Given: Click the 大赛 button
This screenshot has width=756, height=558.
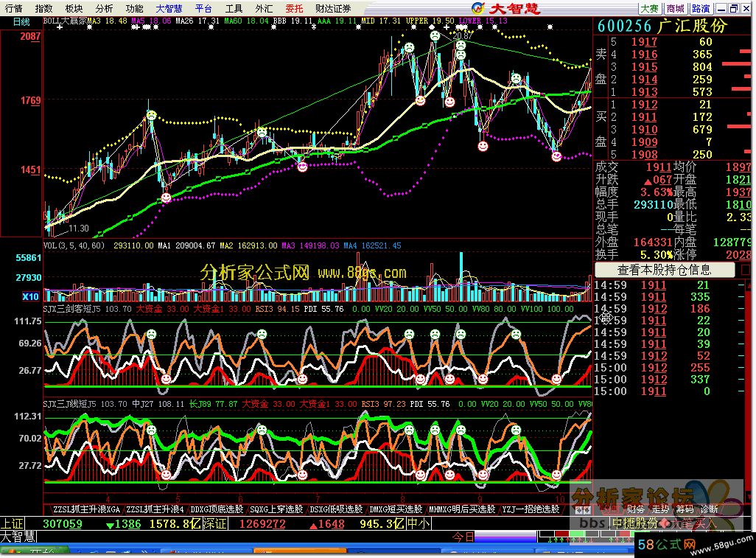Looking at the screenshot, I should pyautogui.click(x=649, y=8).
